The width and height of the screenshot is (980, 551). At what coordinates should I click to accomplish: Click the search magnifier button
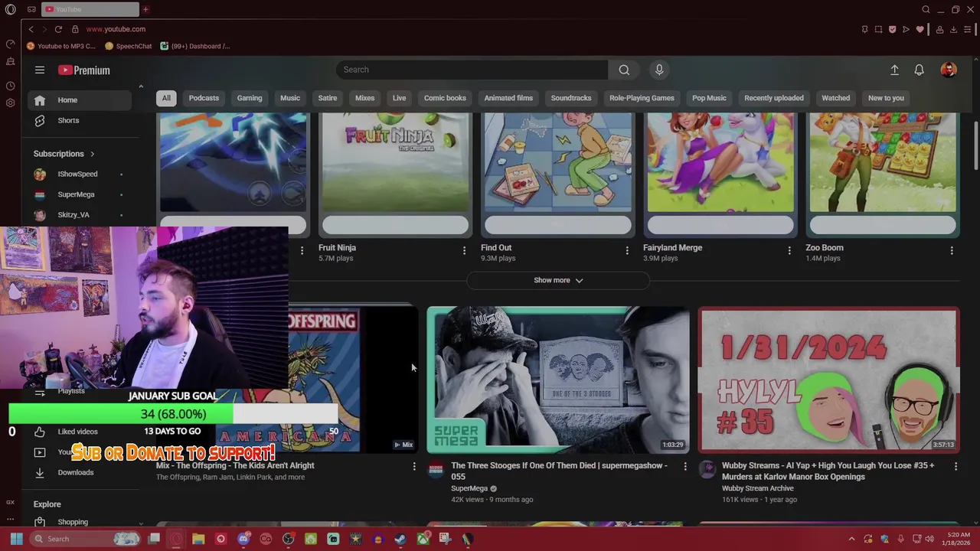tap(624, 70)
